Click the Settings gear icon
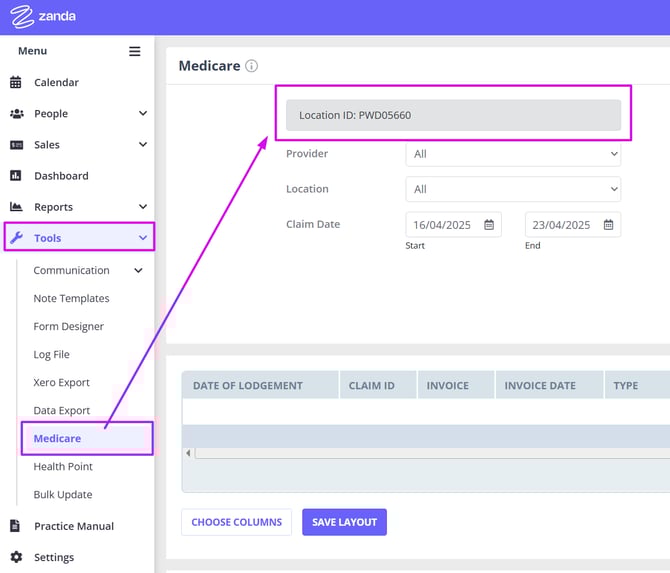 tap(16, 557)
